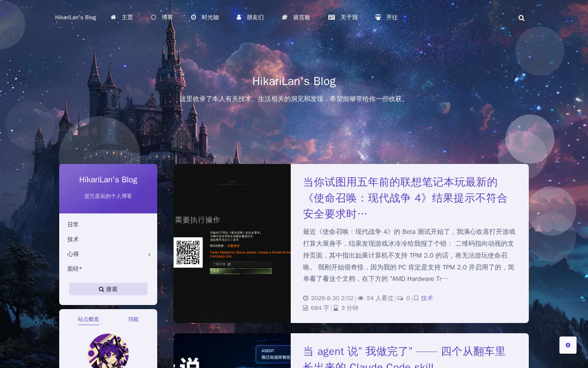This screenshot has width=588, height=368.
Task: Click the clock icon before post date
Action: (x=305, y=298)
